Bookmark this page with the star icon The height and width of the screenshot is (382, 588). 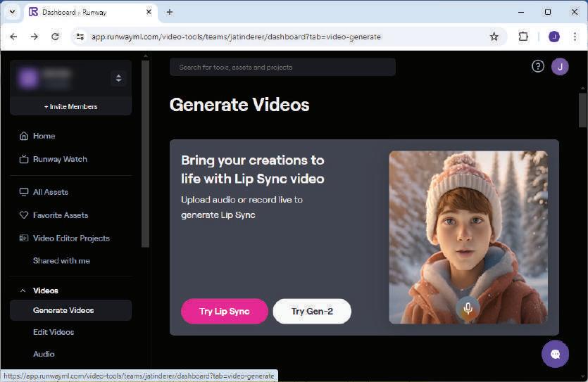point(494,37)
